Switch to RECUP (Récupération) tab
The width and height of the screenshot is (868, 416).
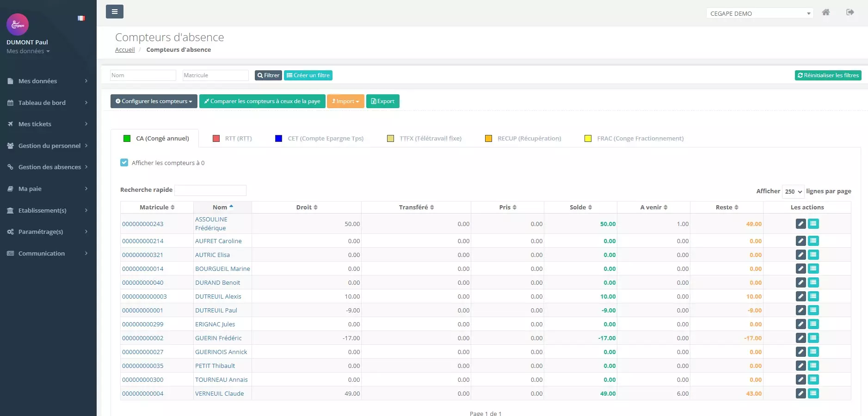[x=523, y=138]
